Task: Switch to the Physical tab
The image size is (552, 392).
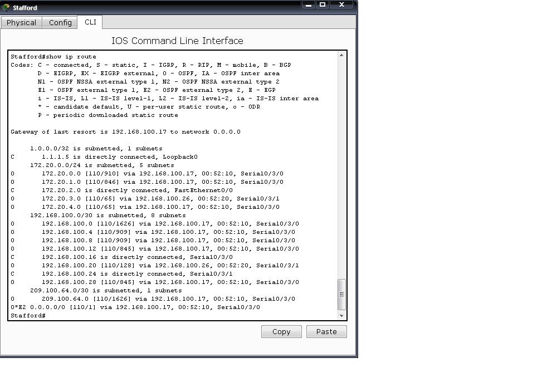Action: (x=21, y=22)
